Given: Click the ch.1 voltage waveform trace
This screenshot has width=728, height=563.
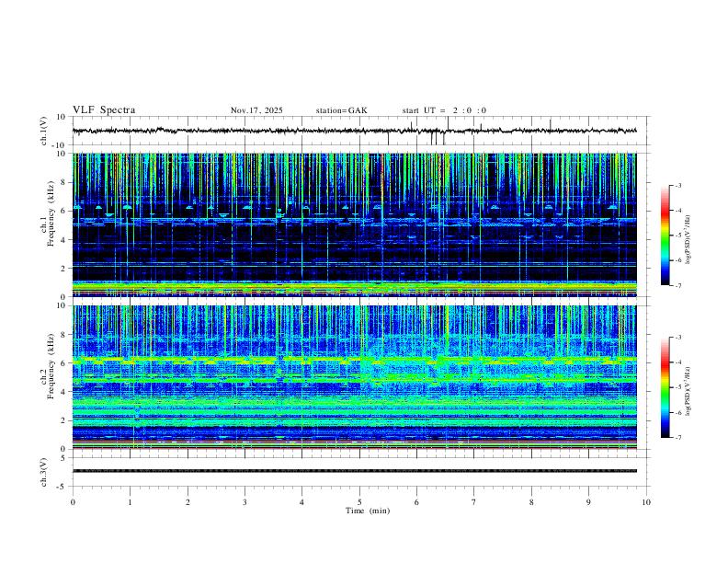Looking at the screenshot, I should (x=354, y=131).
